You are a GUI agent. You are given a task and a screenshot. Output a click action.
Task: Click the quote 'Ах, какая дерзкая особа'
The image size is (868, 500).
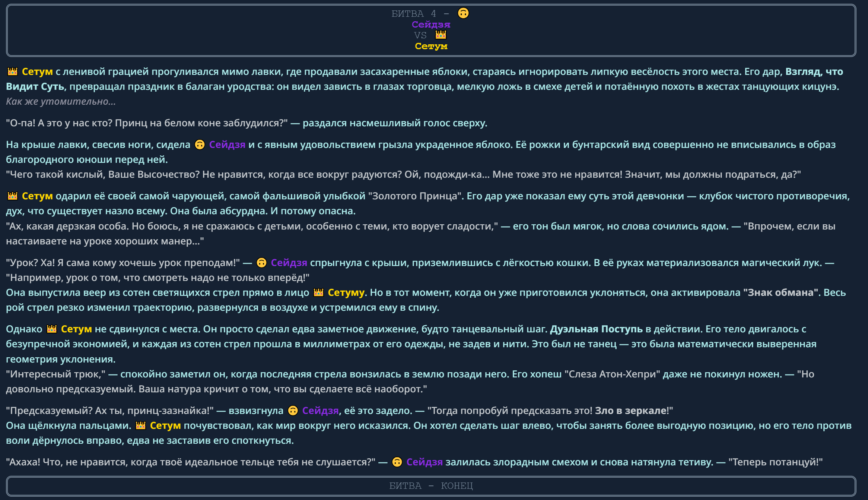[x=252, y=226]
